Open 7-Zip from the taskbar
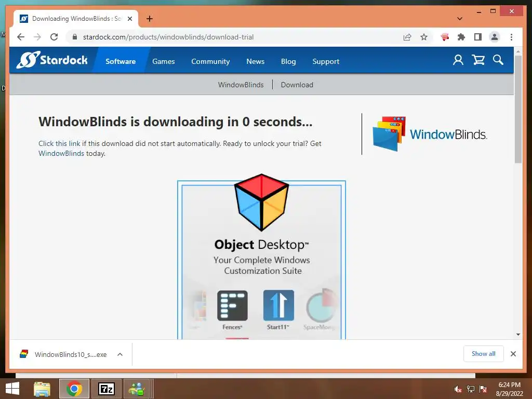This screenshot has height=399, width=532. (x=106, y=389)
